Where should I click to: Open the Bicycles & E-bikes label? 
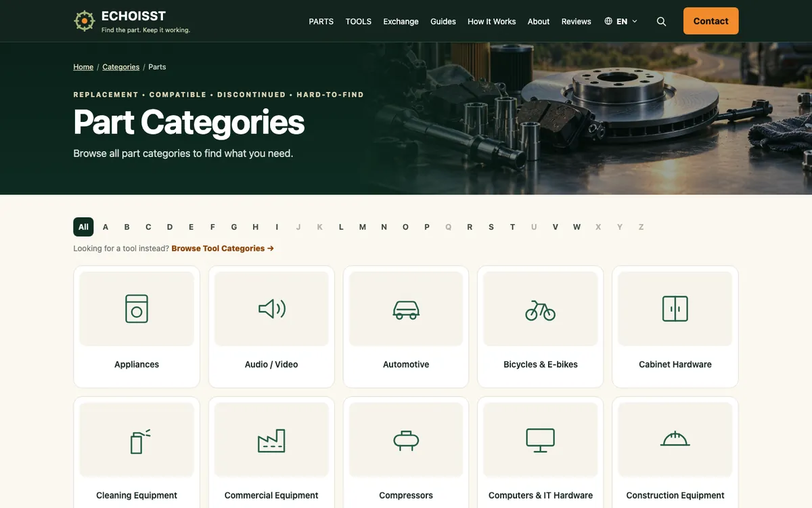coord(541,364)
